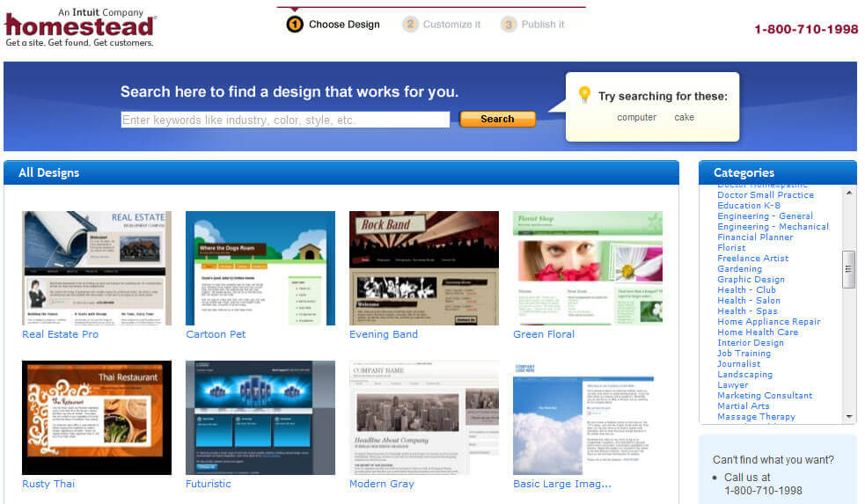The image size is (865, 504).
Task: Click the Futuristic link
Action: pyautogui.click(x=208, y=484)
